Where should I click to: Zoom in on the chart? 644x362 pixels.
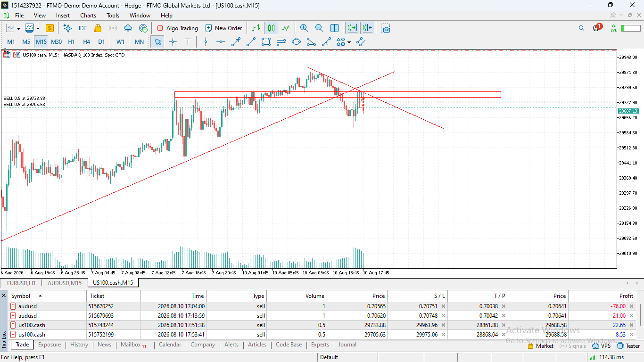[304, 28]
